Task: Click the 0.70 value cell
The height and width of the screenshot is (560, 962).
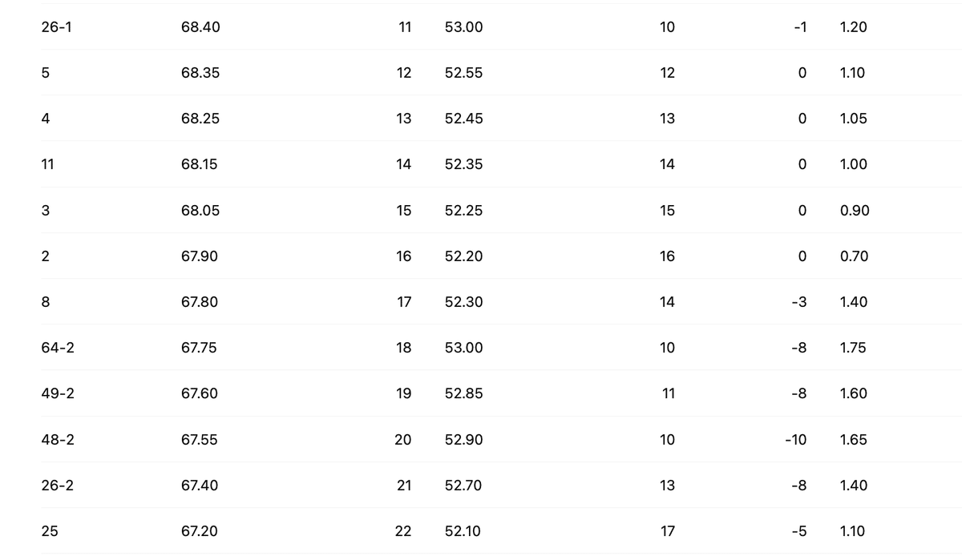Action: click(x=854, y=256)
